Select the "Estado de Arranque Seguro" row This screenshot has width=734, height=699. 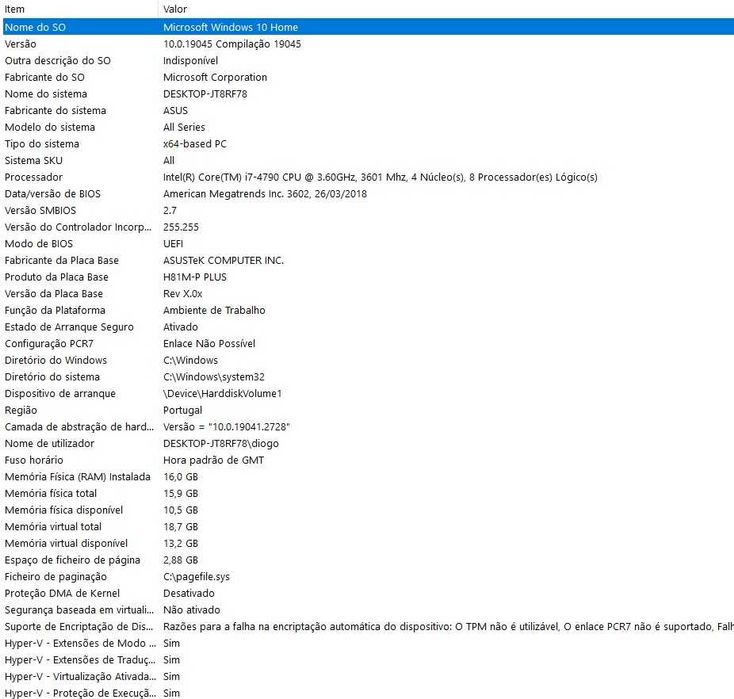pyautogui.click(x=368, y=327)
